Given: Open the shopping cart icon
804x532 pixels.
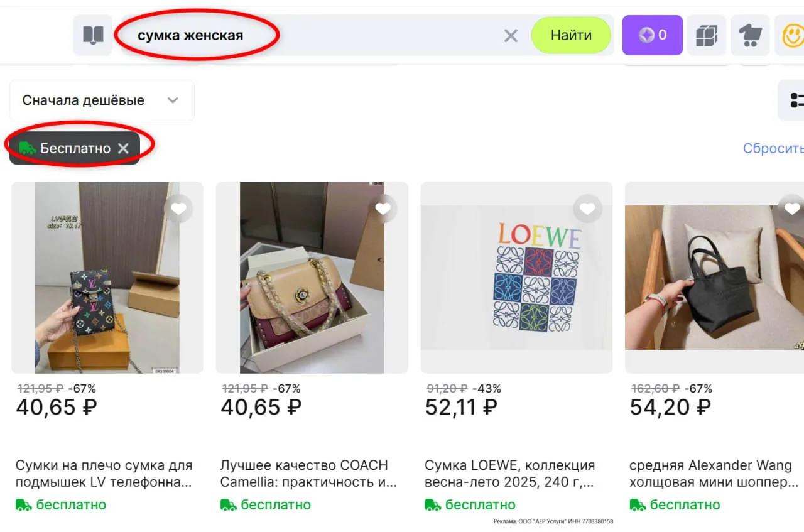Looking at the screenshot, I should pyautogui.click(x=750, y=35).
